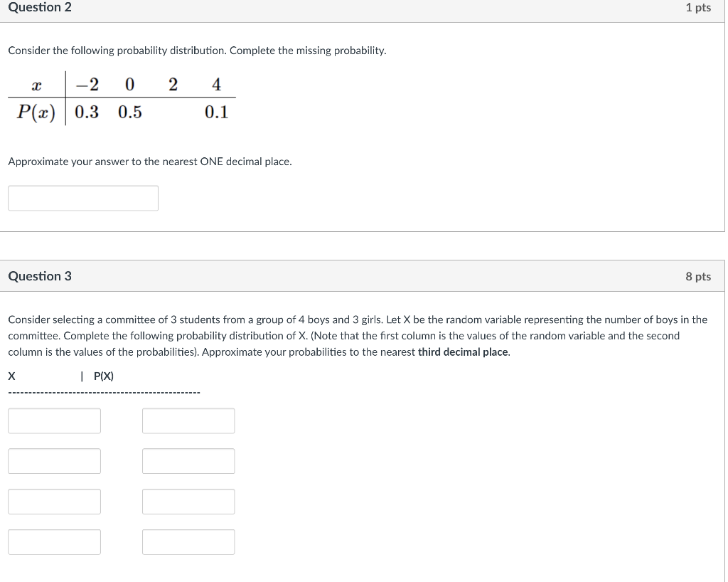
Task: Select the Question 2 header
Action: click(39, 7)
